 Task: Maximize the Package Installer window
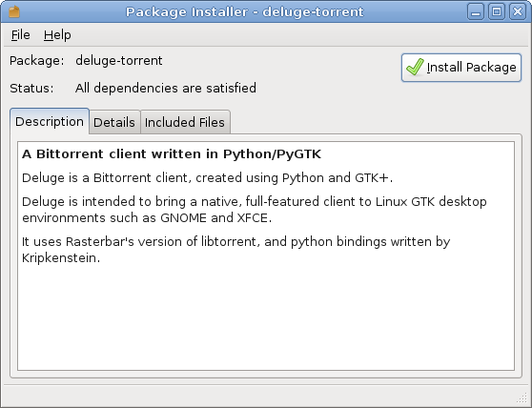pos(497,11)
